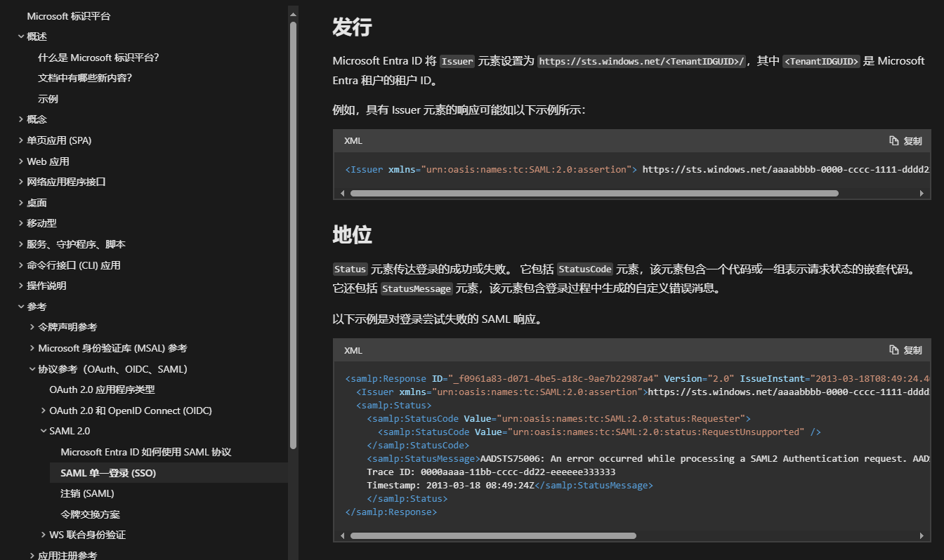Image resolution: width=944 pixels, height=560 pixels.
Task: Expand WS 联合身份验证 node
Action: point(44,535)
